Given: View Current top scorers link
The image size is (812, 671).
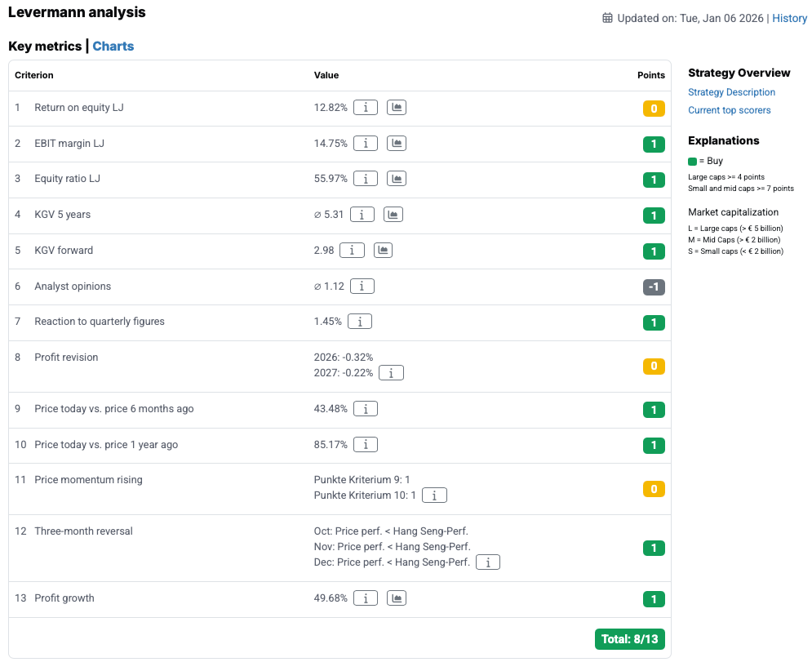Looking at the screenshot, I should point(729,110).
